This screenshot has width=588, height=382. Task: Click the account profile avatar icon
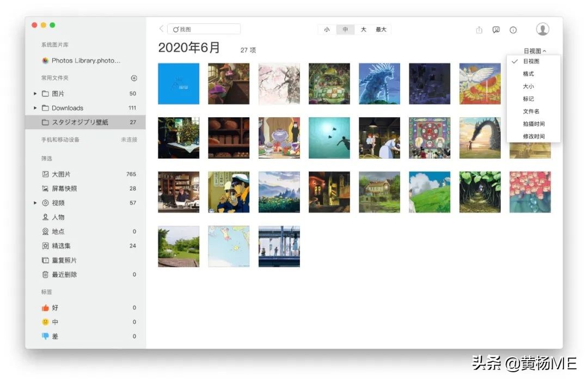pos(542,29)
